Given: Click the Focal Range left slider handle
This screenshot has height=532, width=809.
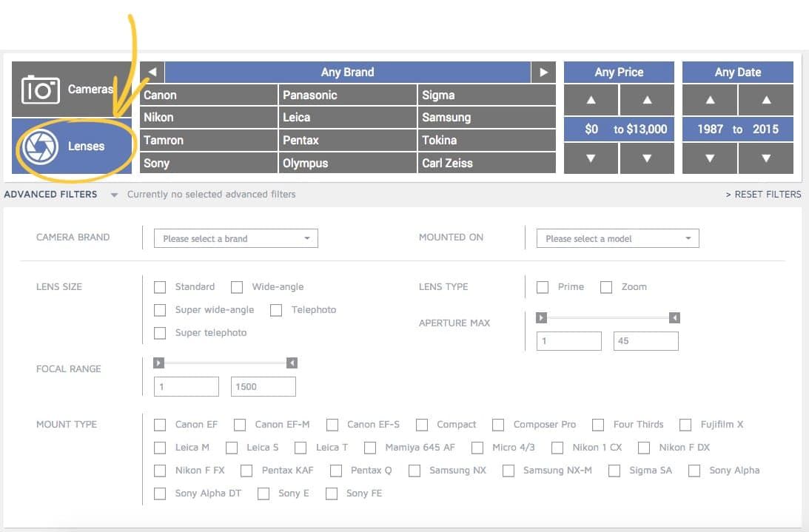Looking at the screenshot, I should coord(158,363).
